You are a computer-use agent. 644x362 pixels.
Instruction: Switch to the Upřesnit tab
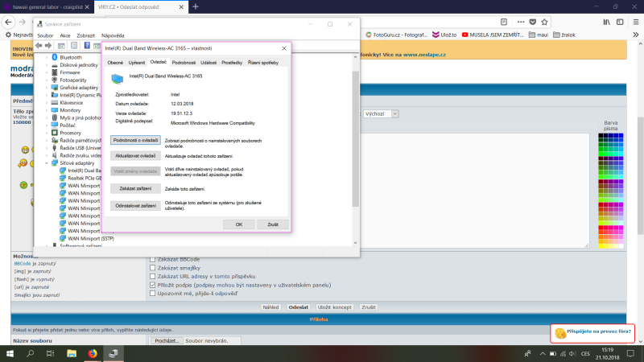coord(136,63)
